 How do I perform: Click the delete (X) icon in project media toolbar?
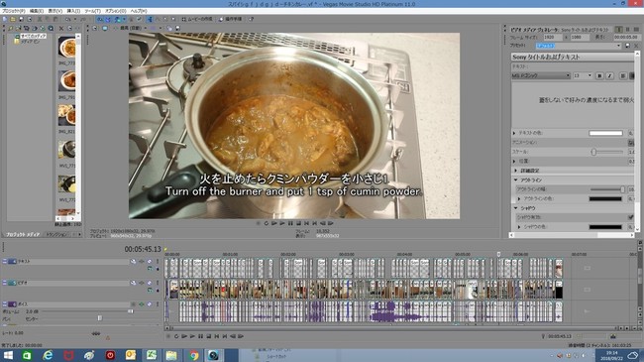[x=61, y=28]
